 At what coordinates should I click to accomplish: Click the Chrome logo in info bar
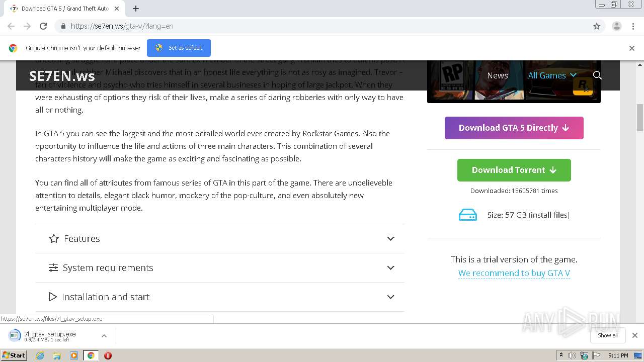pyautogui.click(x=13, y=48)
